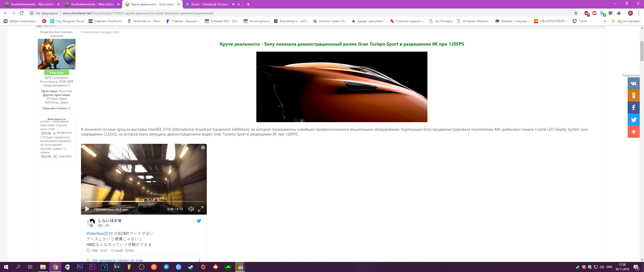The image size is (644, 272).
Task: Mute the Rusko tab audio icon
Action: (x=233, y=4)
